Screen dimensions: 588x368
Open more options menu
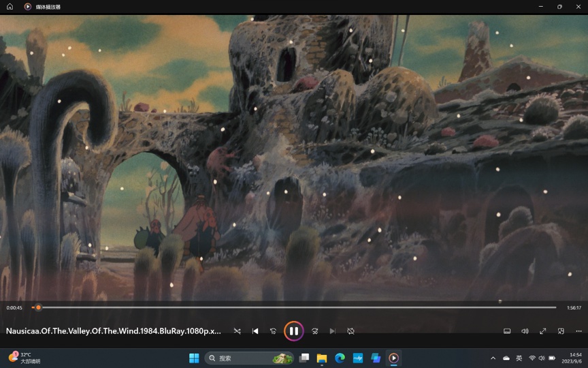[x=578, y=331]
